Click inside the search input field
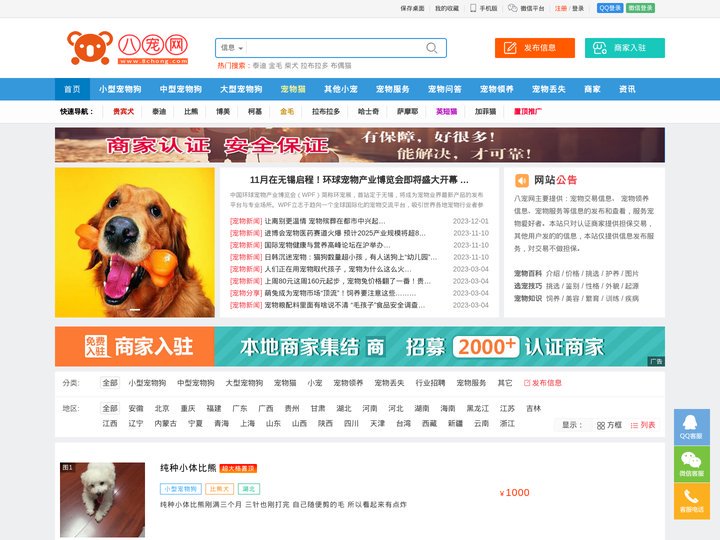The width and height of the screenshot is (720, 540). click(335, 48)
